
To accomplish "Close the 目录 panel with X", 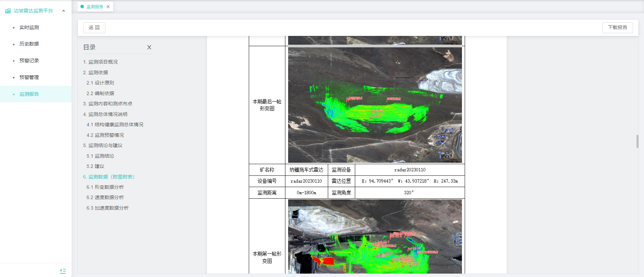I will click(x=149, y=47).
